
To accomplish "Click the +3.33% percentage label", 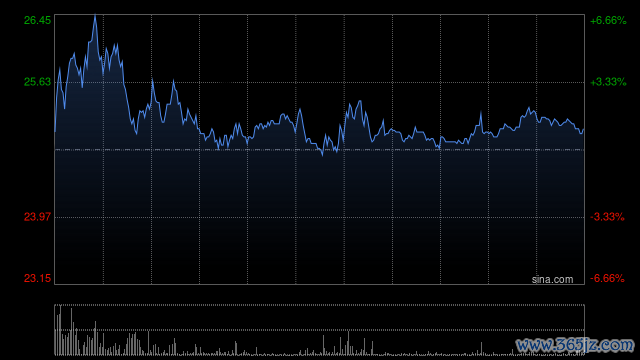I will (608, 82).
